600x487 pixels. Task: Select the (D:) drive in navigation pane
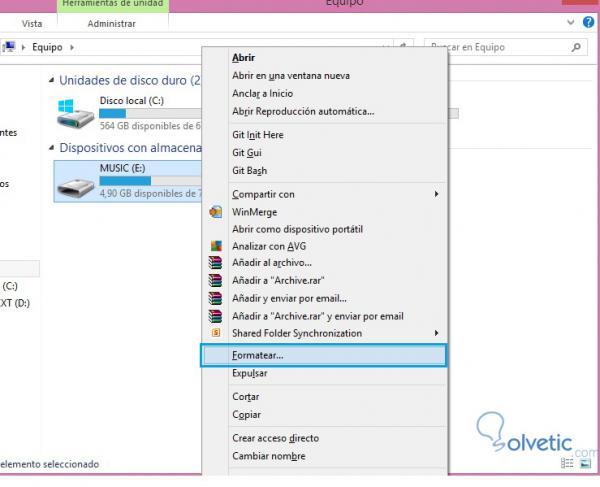[x=15, y=303]
